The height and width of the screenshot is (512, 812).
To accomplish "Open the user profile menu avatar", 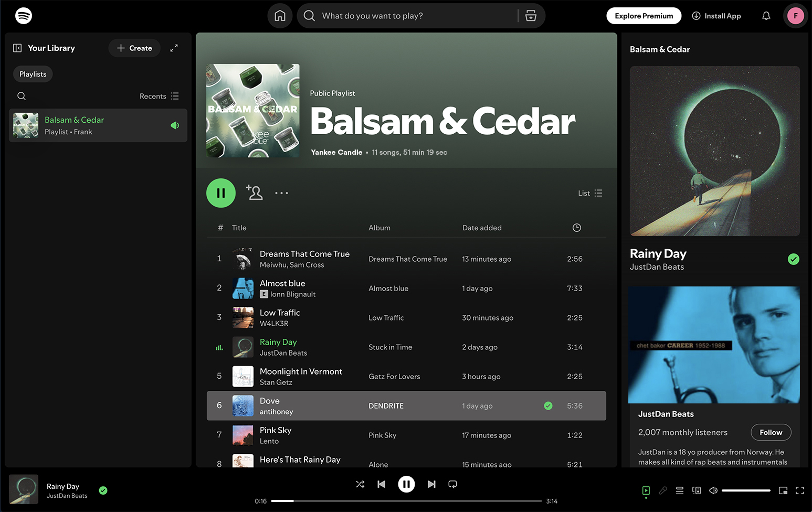I will (x=795, y=16).
